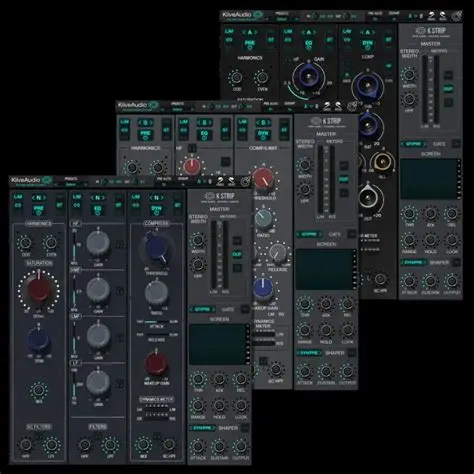Toggle the Gate on/off in front window
Image resolution: width=474 pixels, height=474 pixels.
click(x=245, y=309)
